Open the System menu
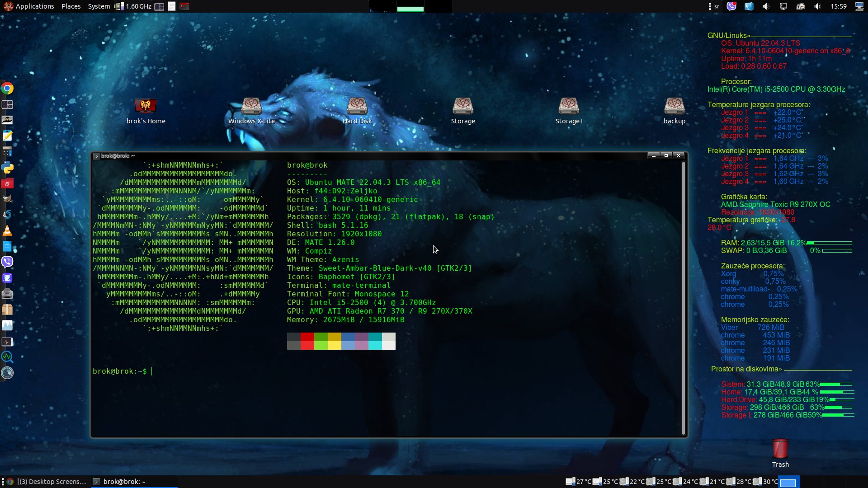868x488 pixels. click(99, 6)
